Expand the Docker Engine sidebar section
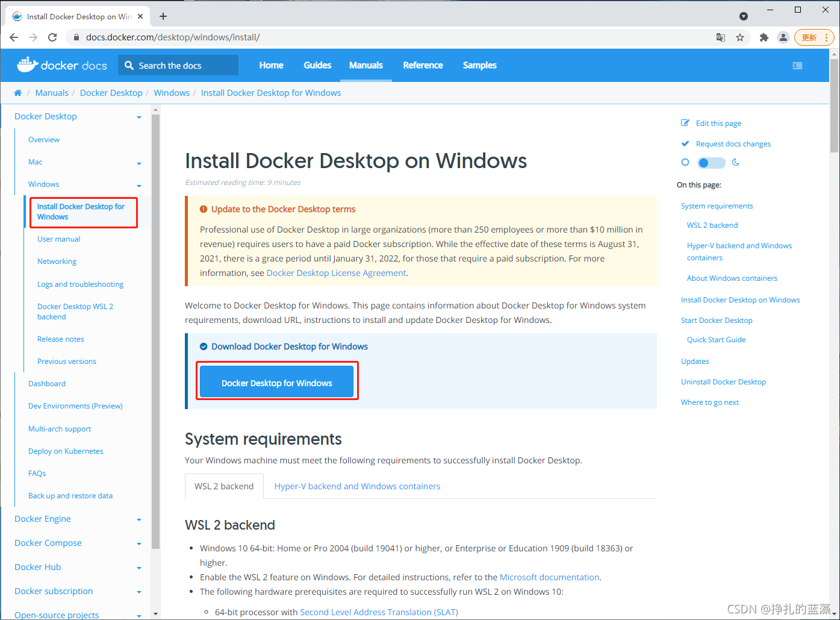This screenshot has width=840, height=620. coord(139,519)
